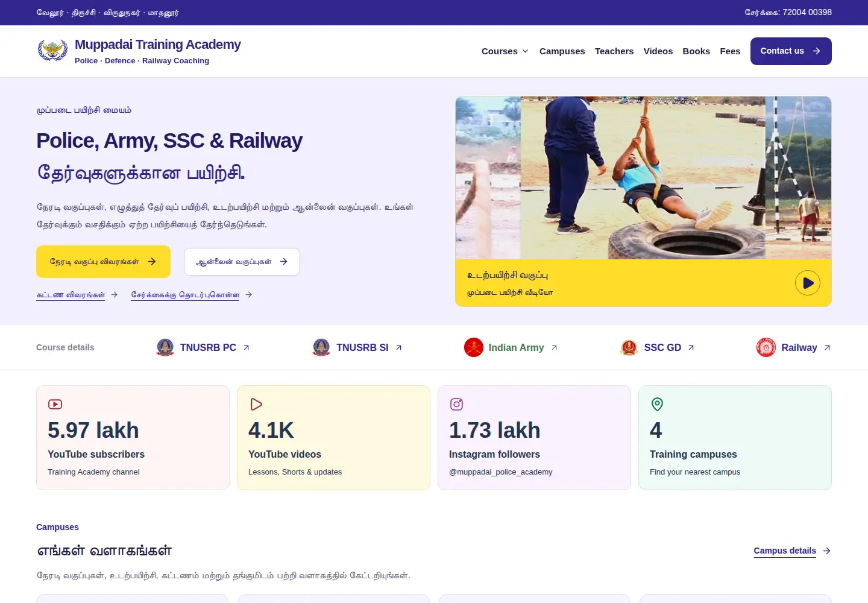Click the yellow direct class details button
The image size is (868, 603).
tap(103, 262)
